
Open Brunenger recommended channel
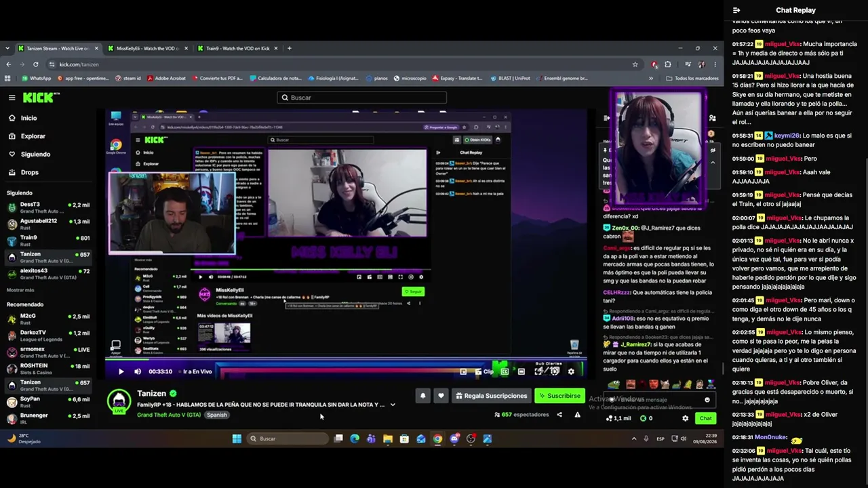pyautogui.click(x=47, y=419)
